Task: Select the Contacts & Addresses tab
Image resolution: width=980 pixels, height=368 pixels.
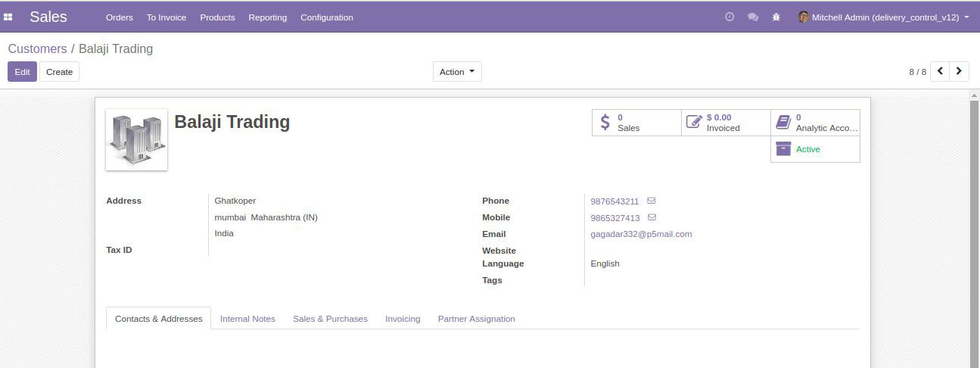Action: tap(159, 319)
